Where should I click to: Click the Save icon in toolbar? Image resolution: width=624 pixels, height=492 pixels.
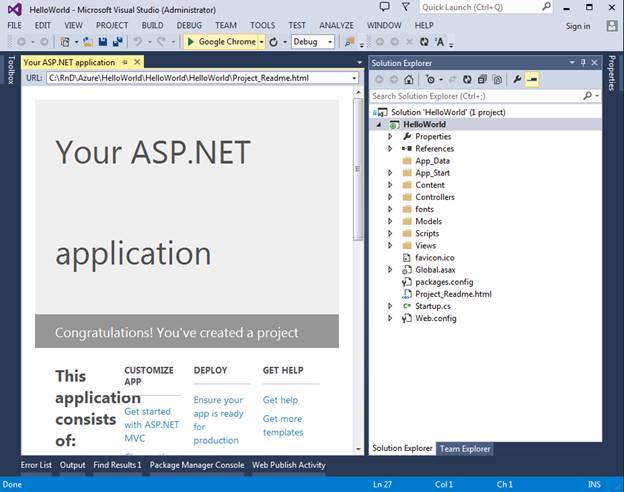click(x=103, y=42)
